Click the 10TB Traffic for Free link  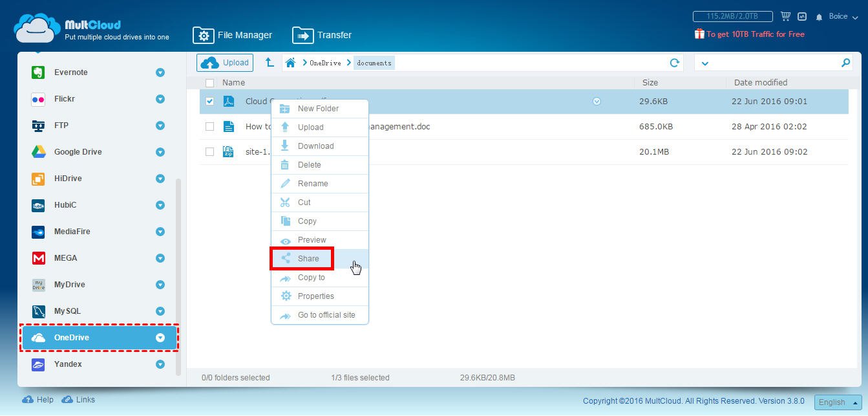pyautogui.click(x=756, y=34)
